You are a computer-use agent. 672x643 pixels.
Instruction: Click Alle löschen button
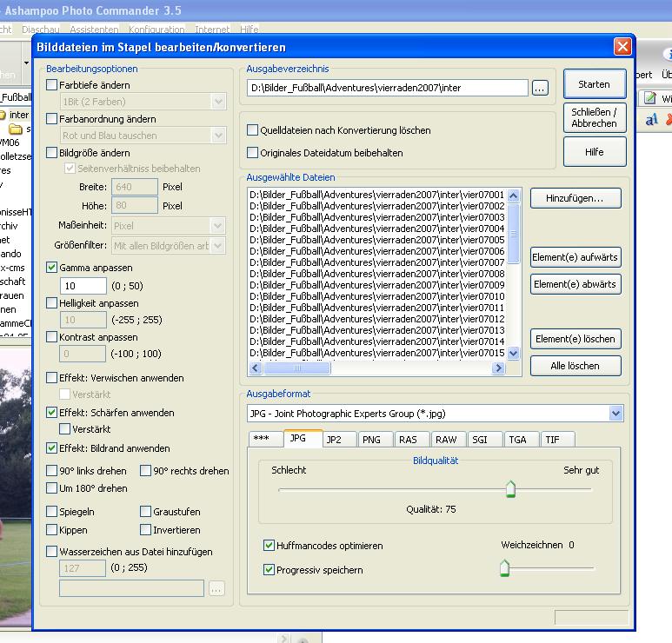[x=576, y=366]
